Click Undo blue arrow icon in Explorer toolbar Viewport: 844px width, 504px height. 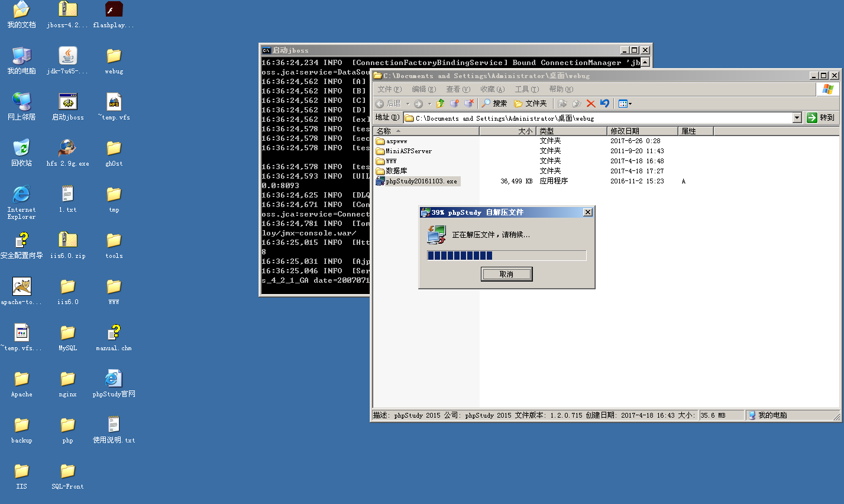click(604, 104)
